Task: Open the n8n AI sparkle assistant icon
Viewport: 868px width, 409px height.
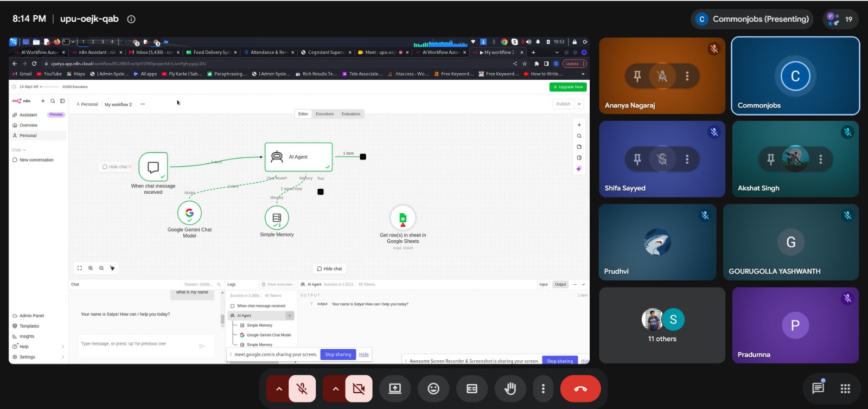Action: [x=579, y=169]
